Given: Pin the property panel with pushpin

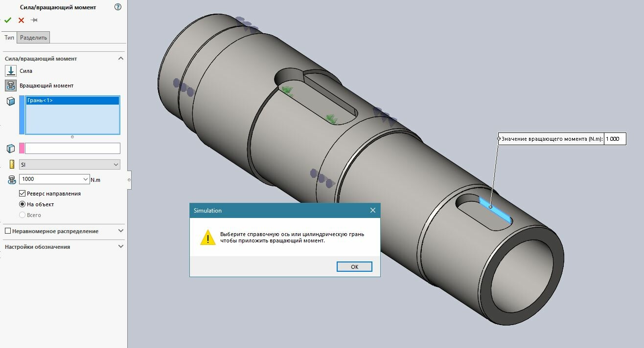Looking at the screenshot, I should (34, 20).
